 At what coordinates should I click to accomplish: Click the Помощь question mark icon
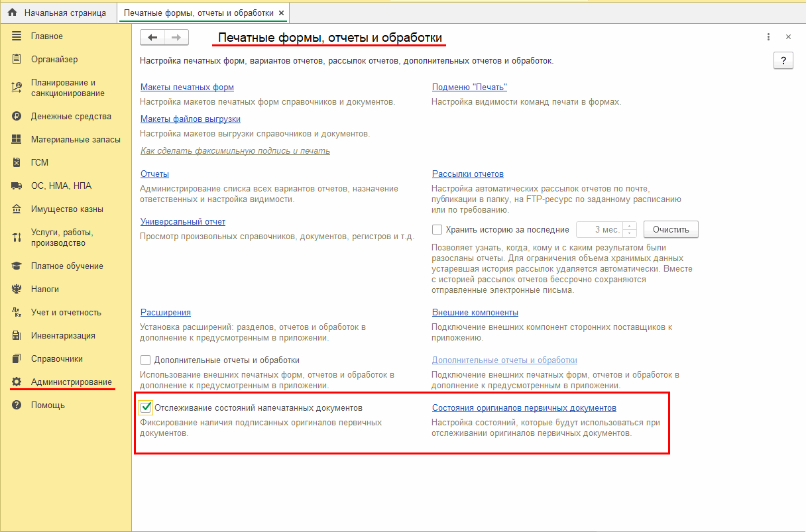coord(17,405)
